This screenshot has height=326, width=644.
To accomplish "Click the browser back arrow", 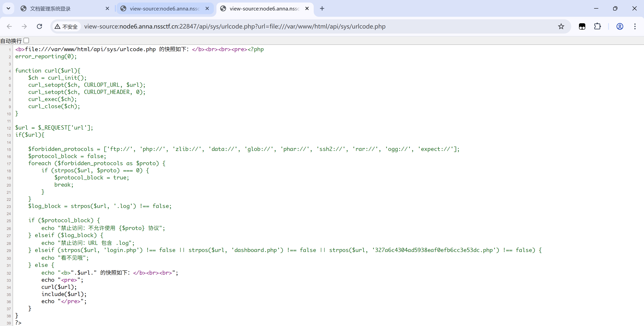I will (9, 26).
